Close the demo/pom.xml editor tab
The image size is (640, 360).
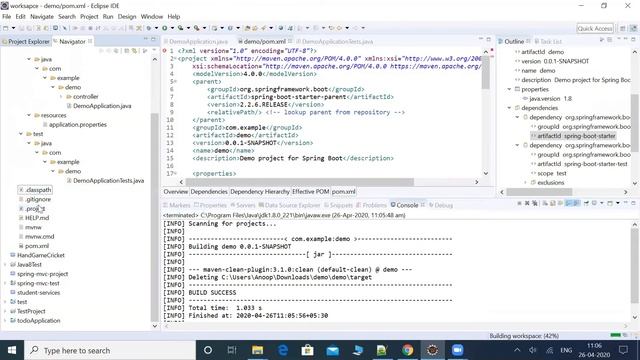click(x=290, y=41)
